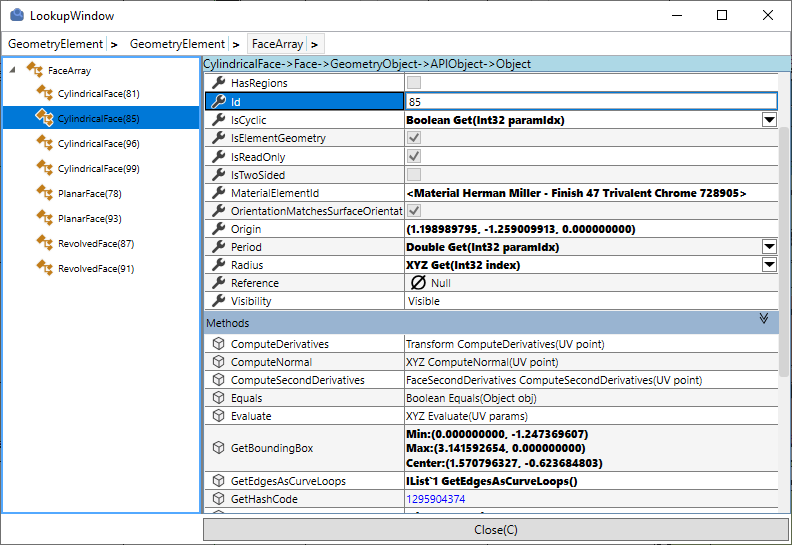
Task: Click the vertical scrollbar of properties grid
Action: [x=783, y=252]
